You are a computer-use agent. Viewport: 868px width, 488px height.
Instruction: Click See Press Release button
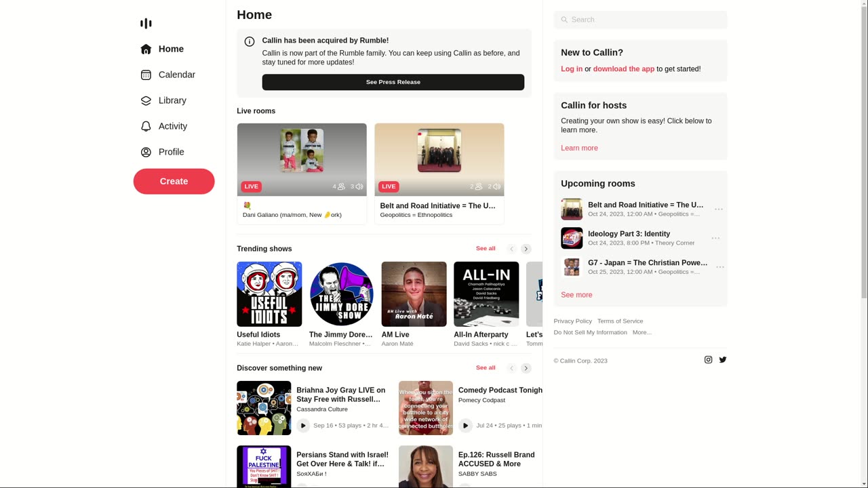click(393, 82)
